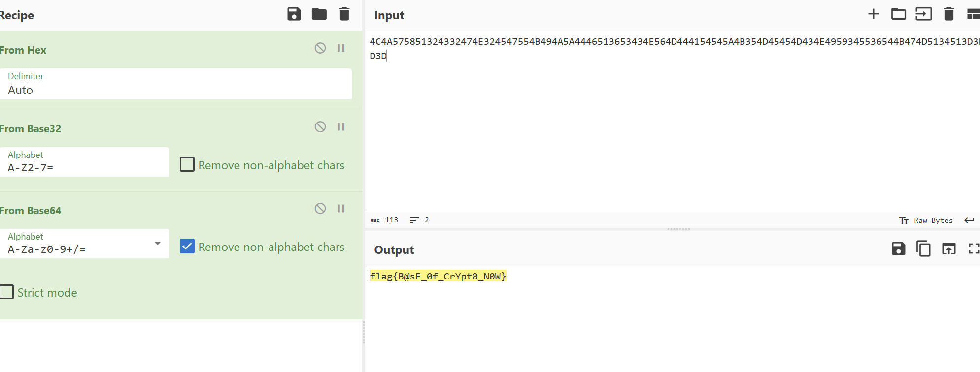
Task: Save the current recipe
Action: 294,14
